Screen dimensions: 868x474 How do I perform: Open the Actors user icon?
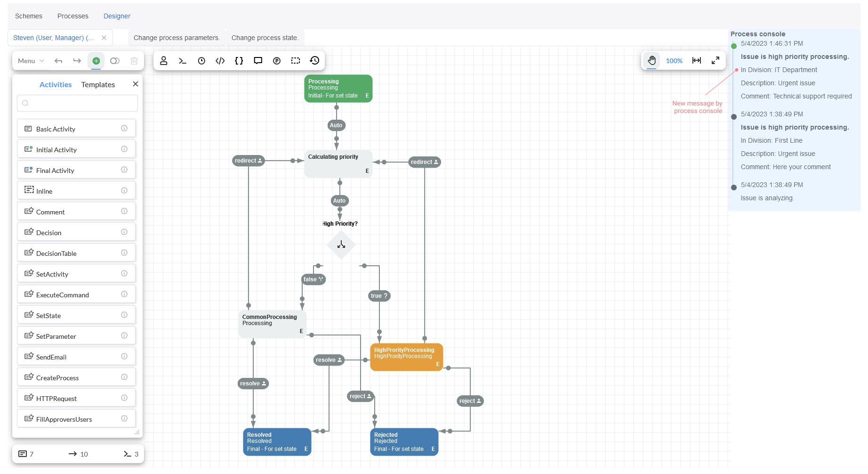click(164, 61)
